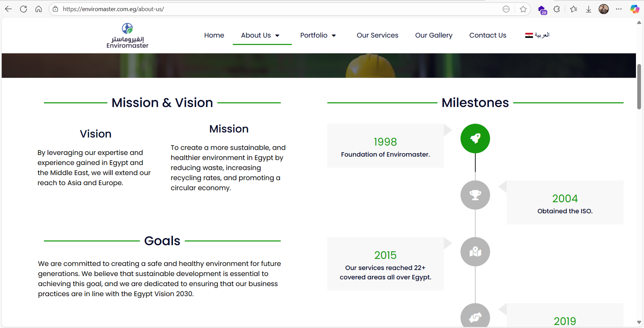Click the trophy icon for 2004 milestone
Viewport: 644px width, 328px height.
click(x=475, y=195)
